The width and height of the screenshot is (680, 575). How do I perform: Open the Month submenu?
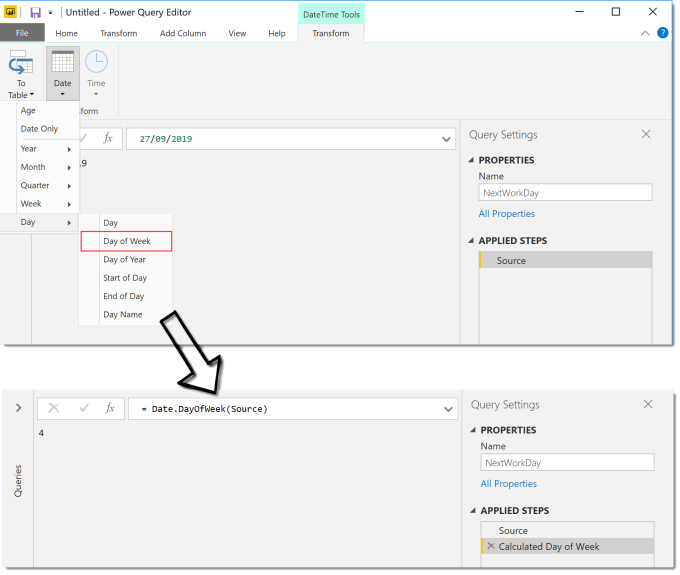point(39,167)
